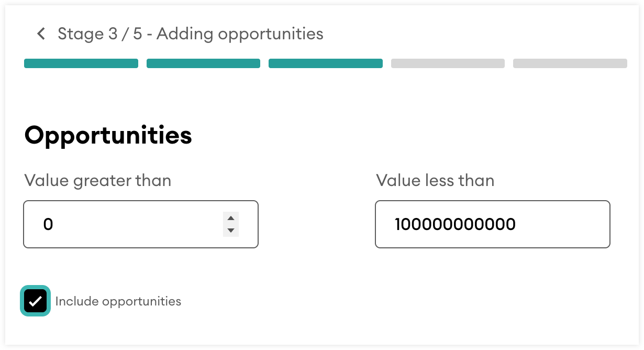Click the "Include opportunities" label text
This screenshot has height=350, width=644.
118,301
